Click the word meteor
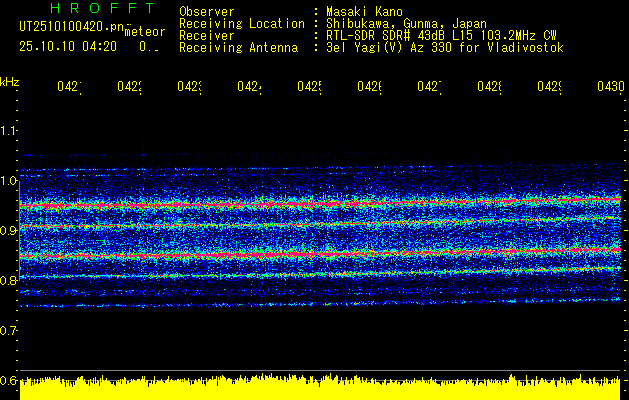 [144, 32]
